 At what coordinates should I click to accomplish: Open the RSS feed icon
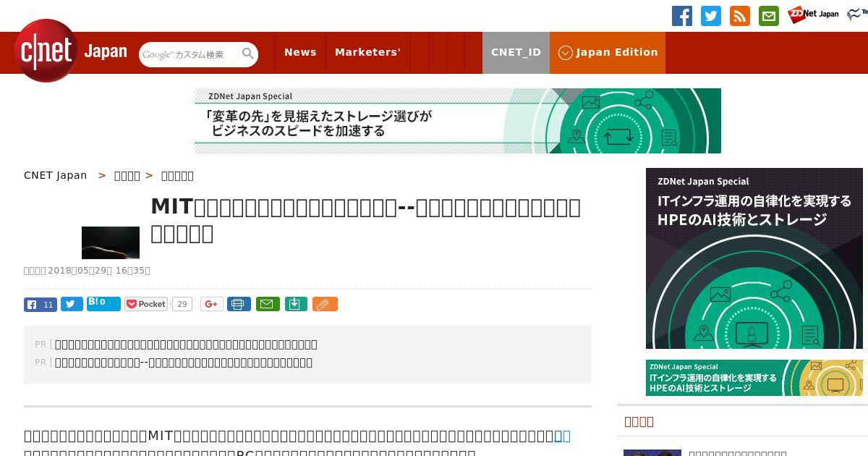click(740, 16)
